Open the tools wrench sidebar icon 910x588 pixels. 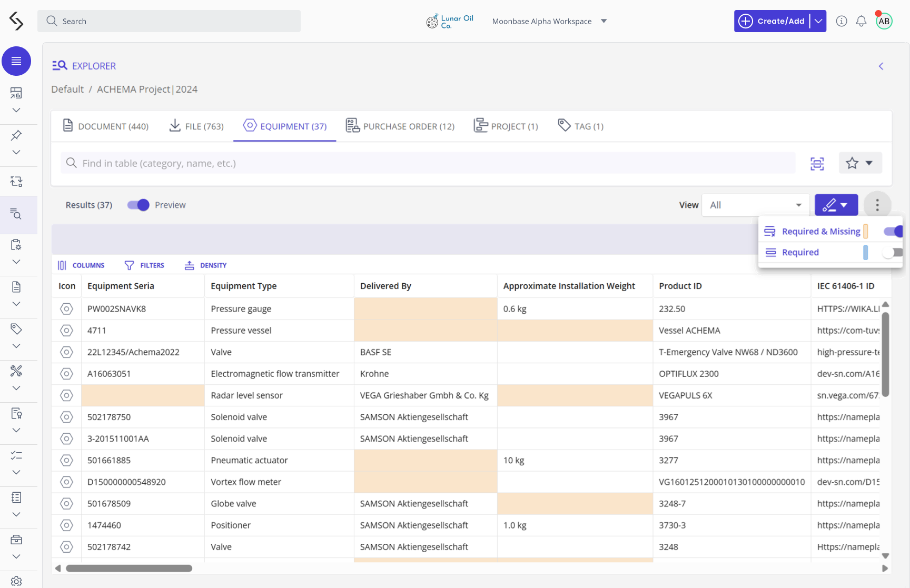[x=16, y=371]
